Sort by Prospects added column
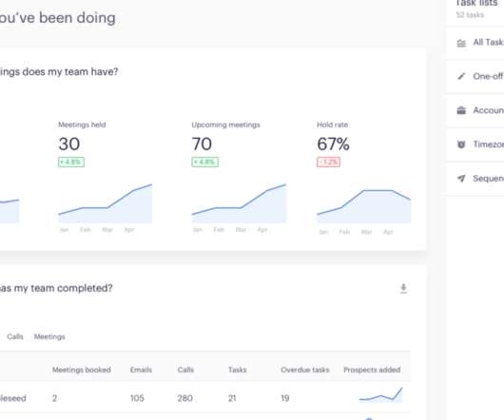Screen dimensions: 504x420 [372, 370]
